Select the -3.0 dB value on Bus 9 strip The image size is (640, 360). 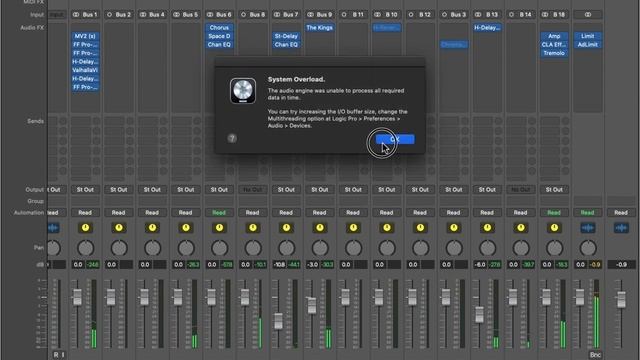coord(313,265)
